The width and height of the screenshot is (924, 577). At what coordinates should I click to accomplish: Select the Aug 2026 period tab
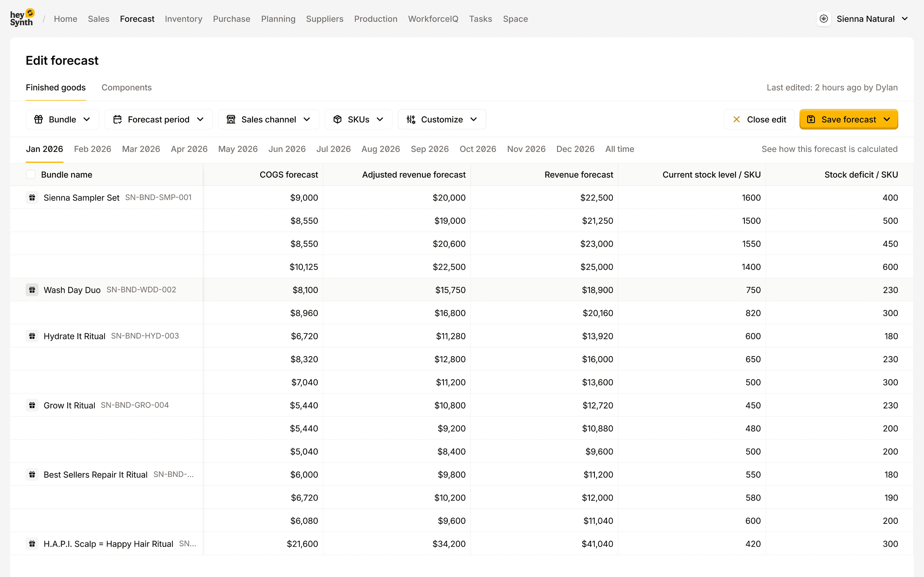point(380,149)
